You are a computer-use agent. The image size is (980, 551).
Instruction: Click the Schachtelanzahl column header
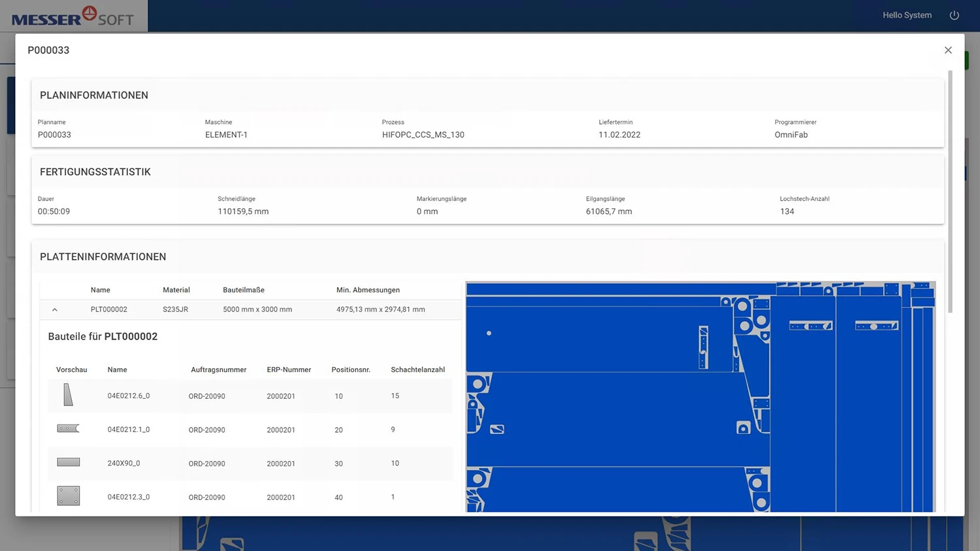(417, 370)
